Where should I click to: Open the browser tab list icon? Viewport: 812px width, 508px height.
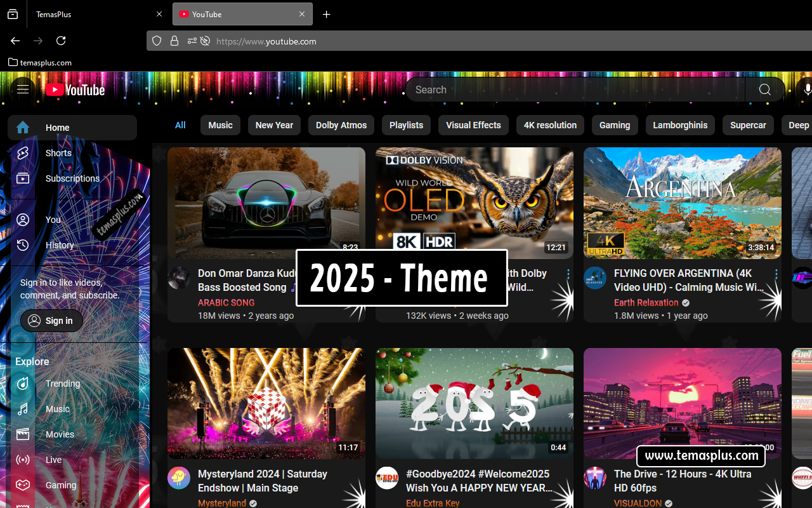(13, 14)
